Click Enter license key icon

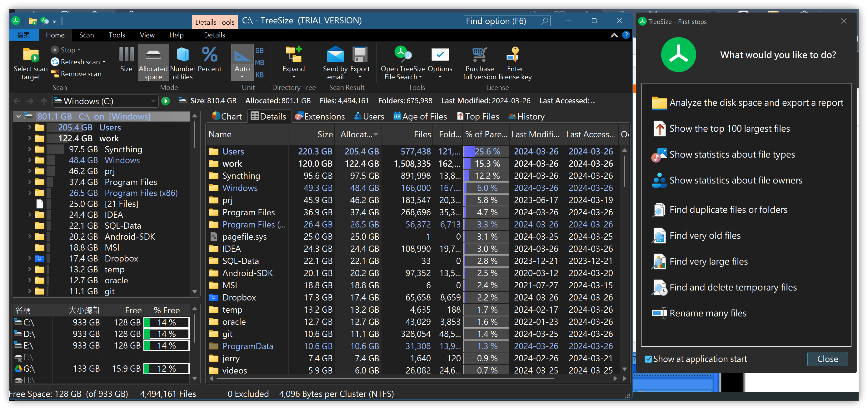[x=515, y=55]
